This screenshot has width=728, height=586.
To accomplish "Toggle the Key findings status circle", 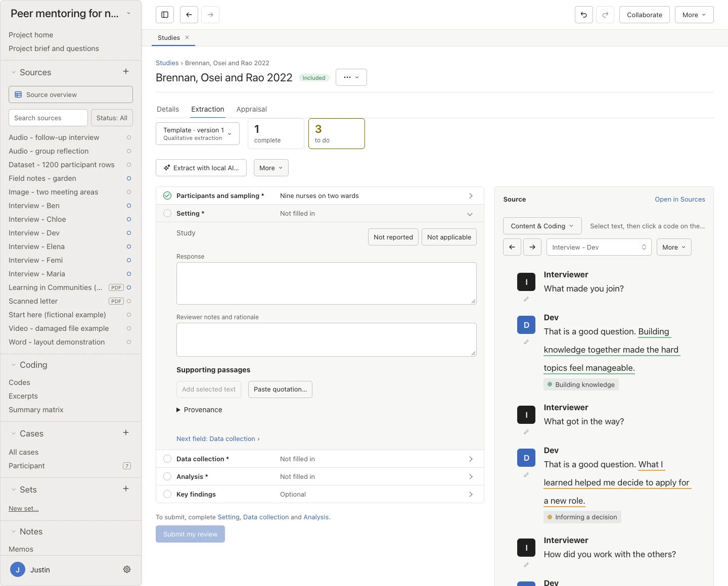I will point(167,494).
